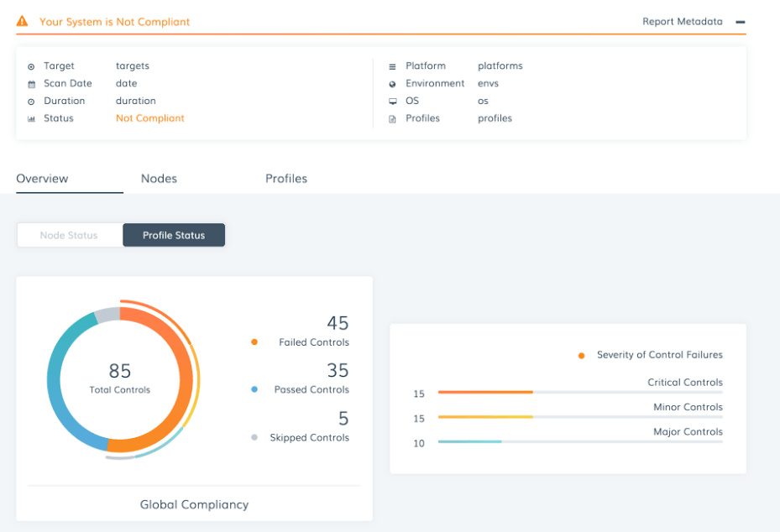Select the Profile Status toggle
This screenshot has width=780, height=532.
pyautogui.click(x=174, y=235)
